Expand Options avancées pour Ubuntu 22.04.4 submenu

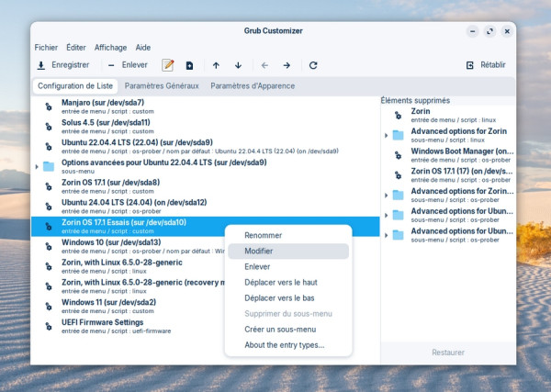(x=37, y=166)
